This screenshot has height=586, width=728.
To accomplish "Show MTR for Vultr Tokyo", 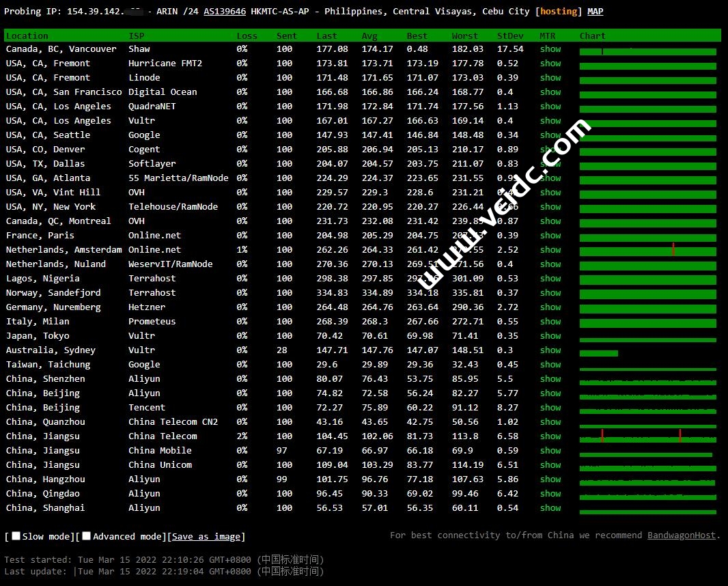I will (x=550, y=336).
